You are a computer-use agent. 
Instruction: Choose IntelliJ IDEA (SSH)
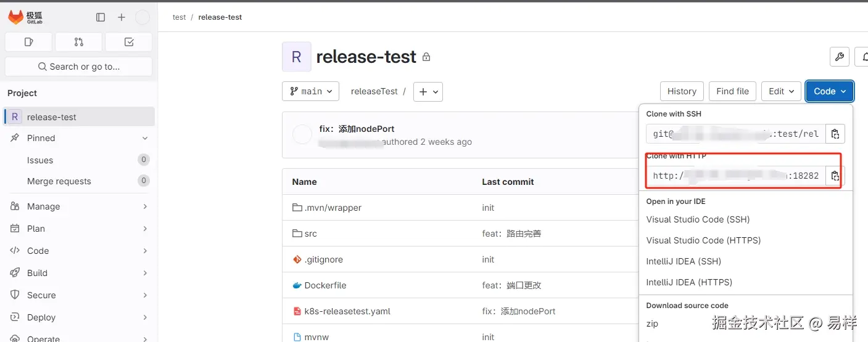tap(684, 261)
